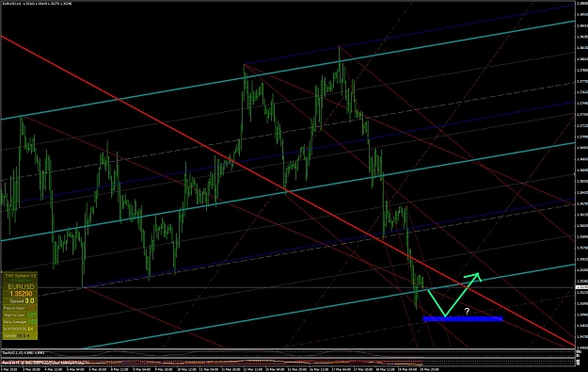
Task: Click the 1.35290 price in info panel
Action: pos(21,294)
